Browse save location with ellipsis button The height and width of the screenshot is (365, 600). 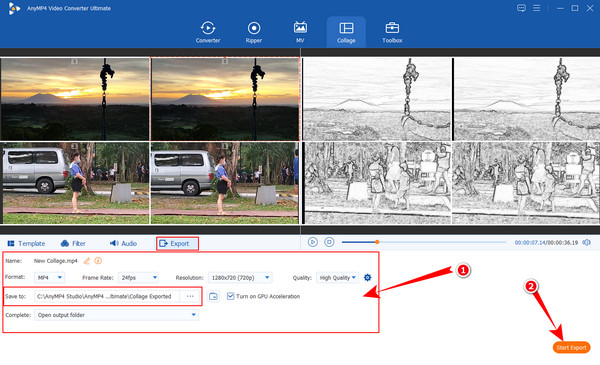pos(190,297)
